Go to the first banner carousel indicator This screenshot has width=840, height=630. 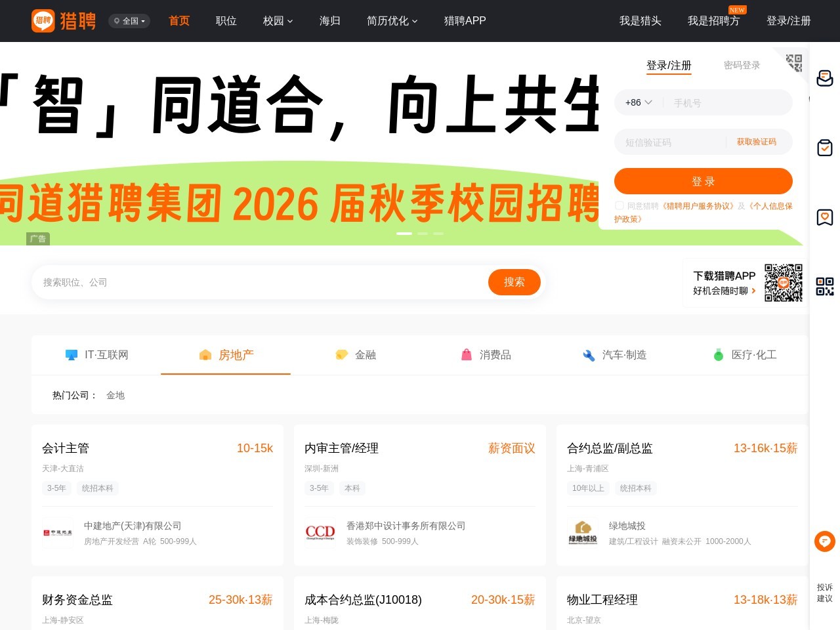point(404,234)
